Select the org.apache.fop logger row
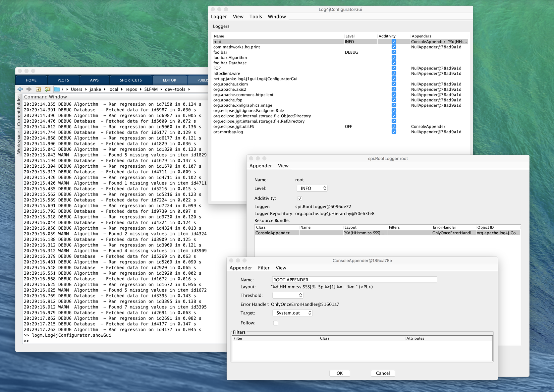This screenshot has height=392, width=554. coord(340,100)
